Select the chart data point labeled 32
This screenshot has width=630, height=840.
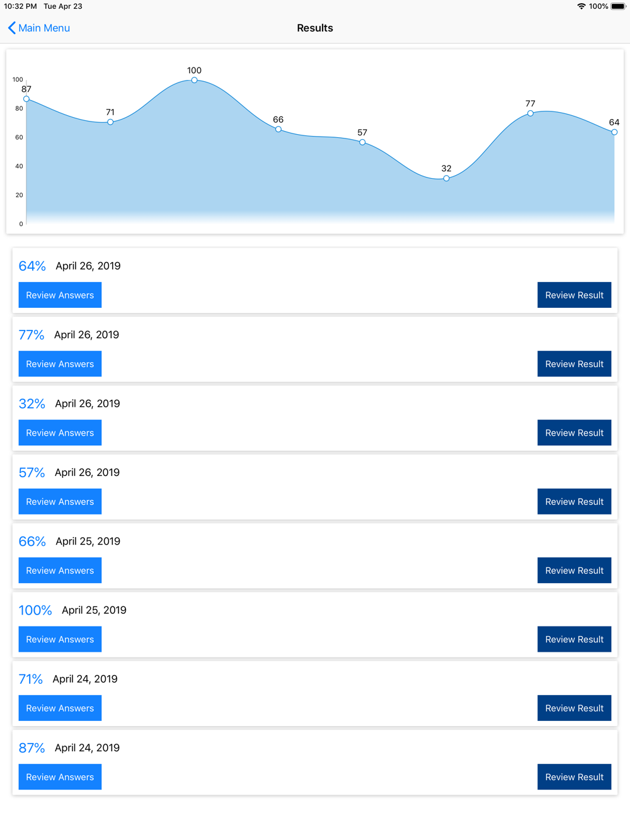click(x=446, y=178)
